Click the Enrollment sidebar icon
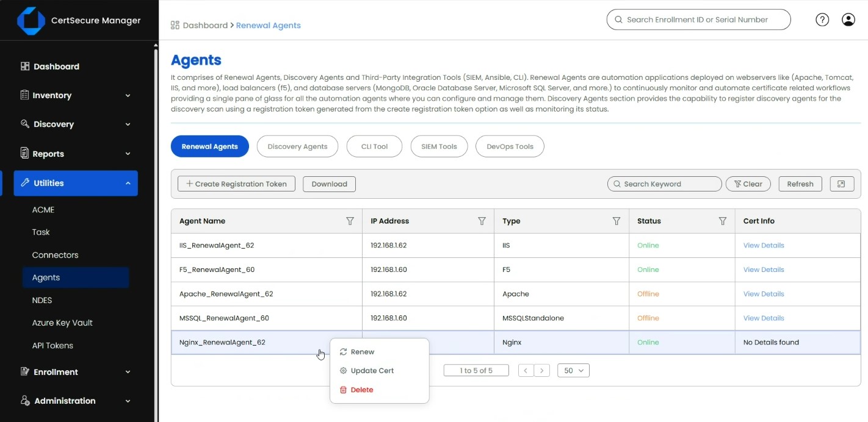The height and width of the screenshot is (422, 868). [25, 371]
